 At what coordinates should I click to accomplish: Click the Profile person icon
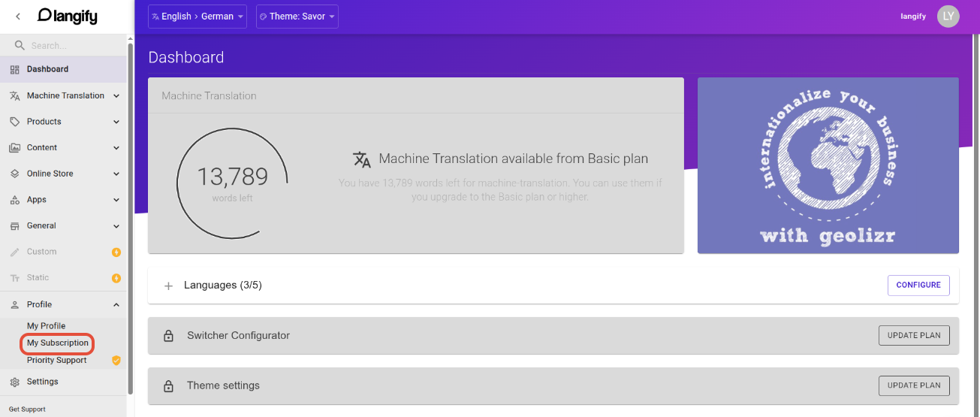pos(14,304)
